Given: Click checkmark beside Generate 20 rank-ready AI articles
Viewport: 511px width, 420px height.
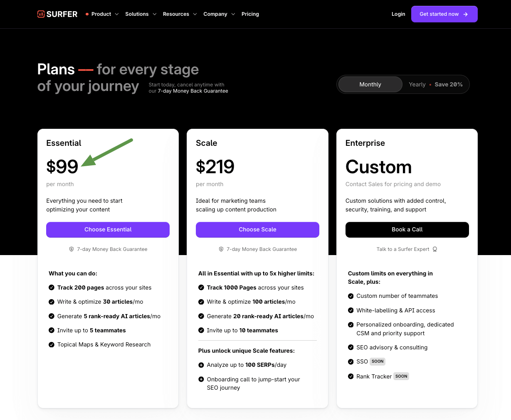Looking at the screenshot, I should [x=201, y=316].
